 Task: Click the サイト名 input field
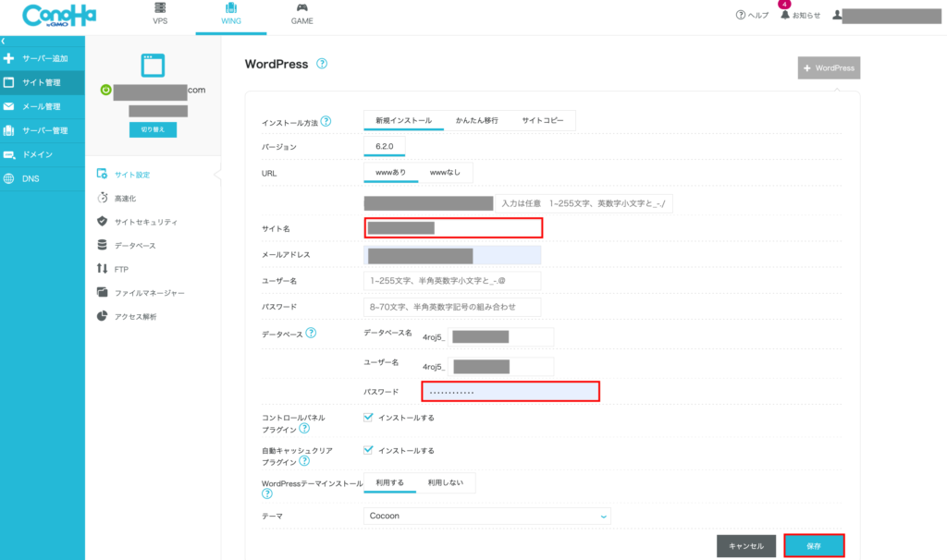[453, 228]
